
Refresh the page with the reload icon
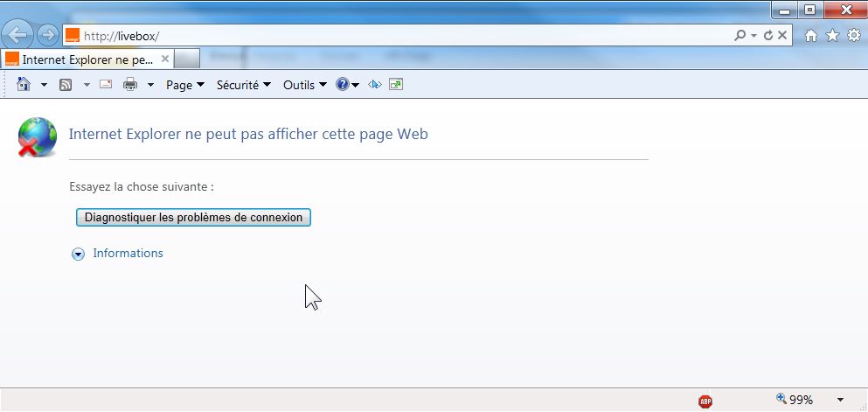[767, 36]
